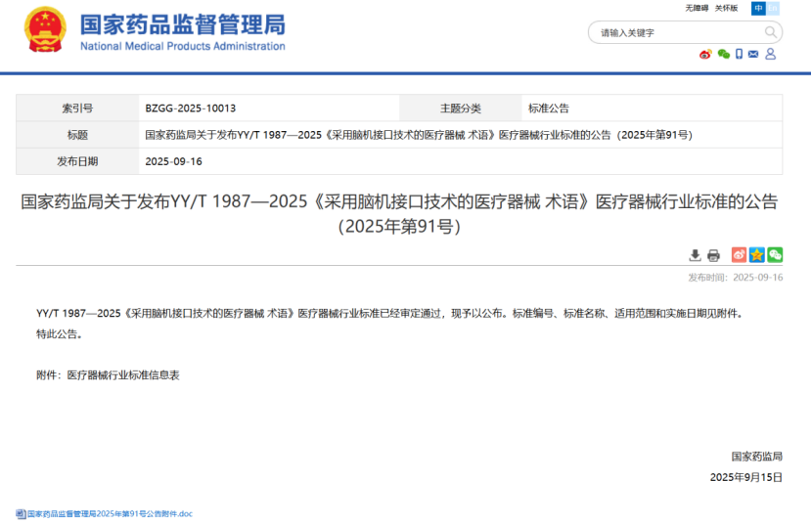812x524 pixels.
Task: Click the email envelope icon
Action: [x=753, y=54]
